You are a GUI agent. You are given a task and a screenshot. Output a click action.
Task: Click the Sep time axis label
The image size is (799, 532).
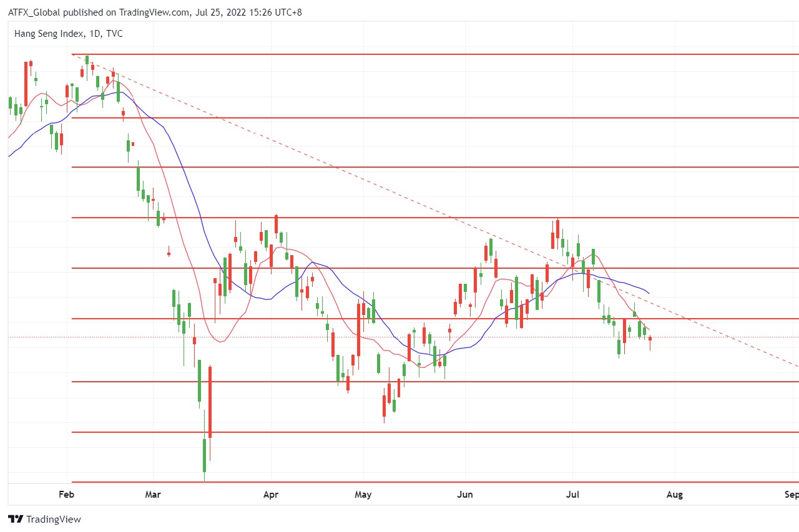[791, 495]
